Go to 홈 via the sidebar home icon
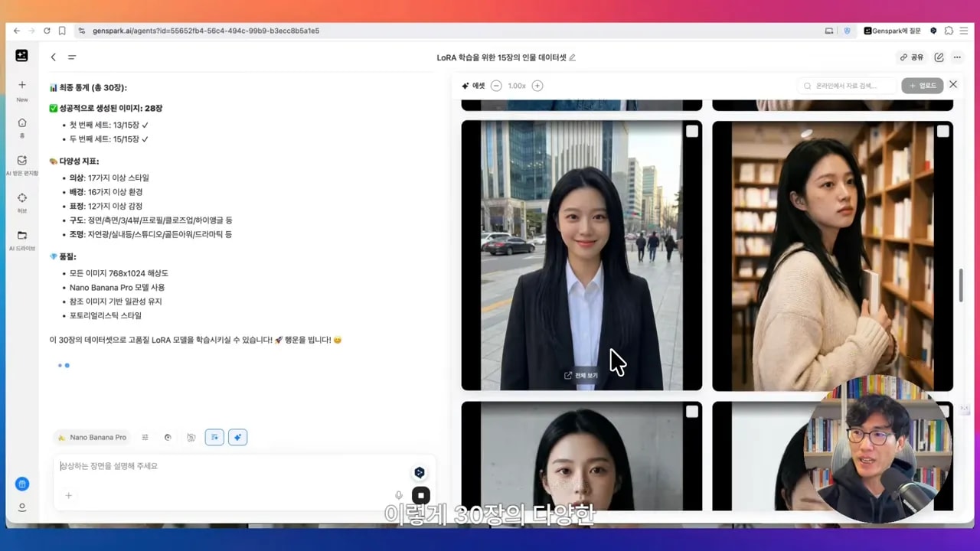This screenshot has width=980, height=551. [x=22, y=127]
